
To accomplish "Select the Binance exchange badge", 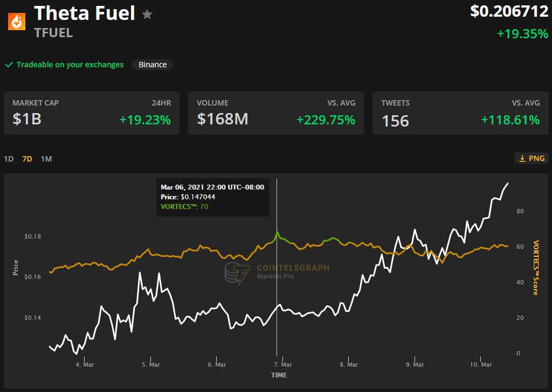I will click(x=153, y=65).
